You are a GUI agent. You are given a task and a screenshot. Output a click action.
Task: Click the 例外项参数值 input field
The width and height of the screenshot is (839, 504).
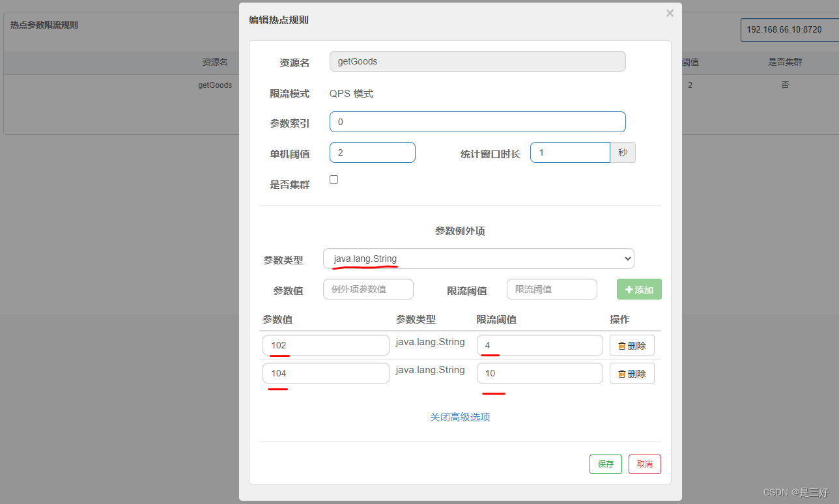368,289
